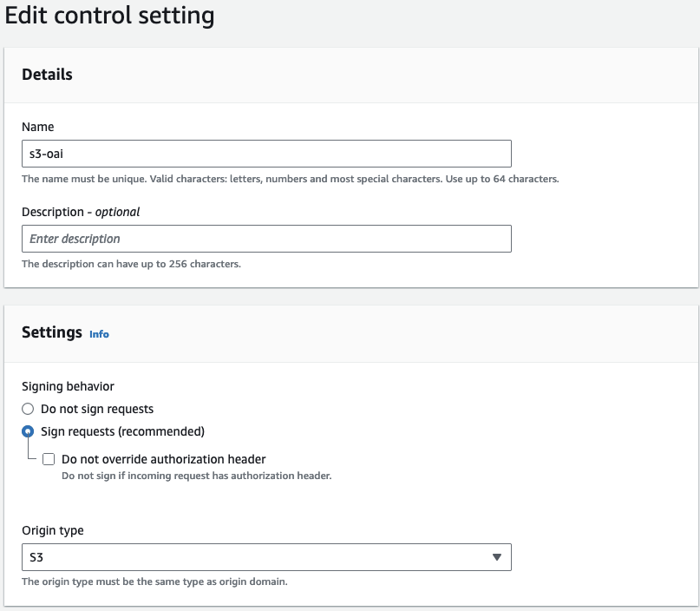Select the Sign requests (recommended) radio button

tap(28, 431)
